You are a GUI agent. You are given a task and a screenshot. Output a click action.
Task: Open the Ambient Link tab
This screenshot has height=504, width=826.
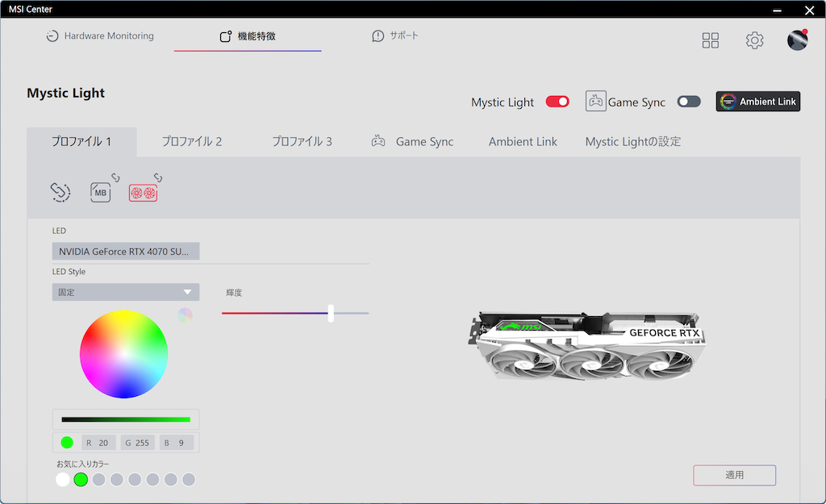523,141
